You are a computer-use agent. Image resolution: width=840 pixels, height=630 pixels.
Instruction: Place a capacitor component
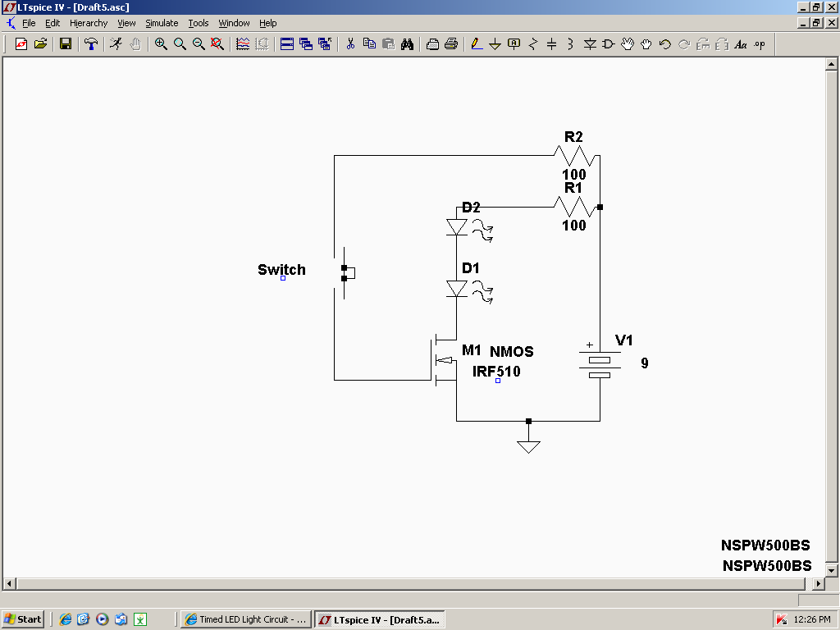pos(551,44)
